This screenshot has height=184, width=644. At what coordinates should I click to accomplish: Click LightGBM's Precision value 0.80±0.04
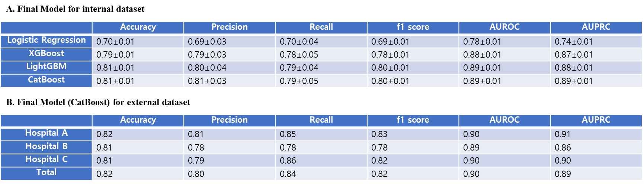point(207,68)
